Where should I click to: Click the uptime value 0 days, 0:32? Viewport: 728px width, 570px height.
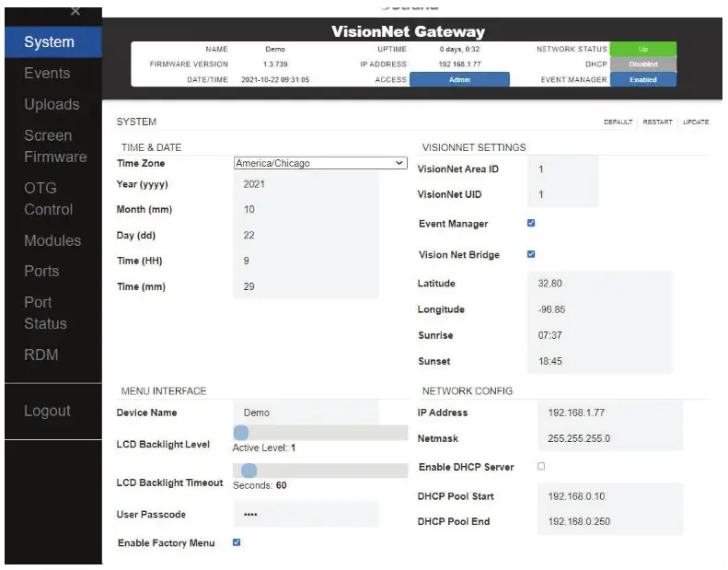(x=459, y=49)
